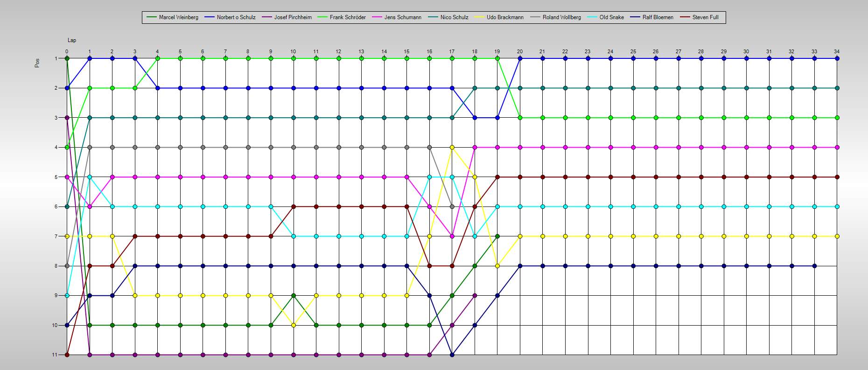Select Josef Pirchheim point at lap 18, position 9

point(475,295)
